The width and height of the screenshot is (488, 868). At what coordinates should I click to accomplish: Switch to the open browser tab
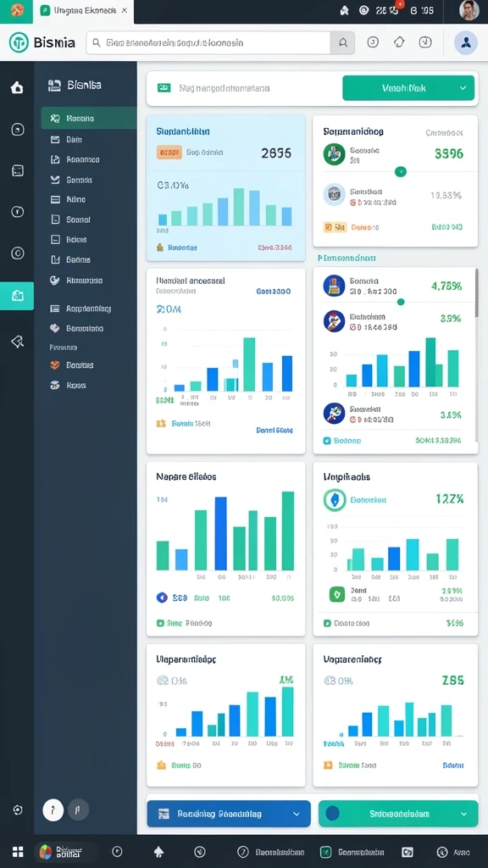[x=84, y=11]
